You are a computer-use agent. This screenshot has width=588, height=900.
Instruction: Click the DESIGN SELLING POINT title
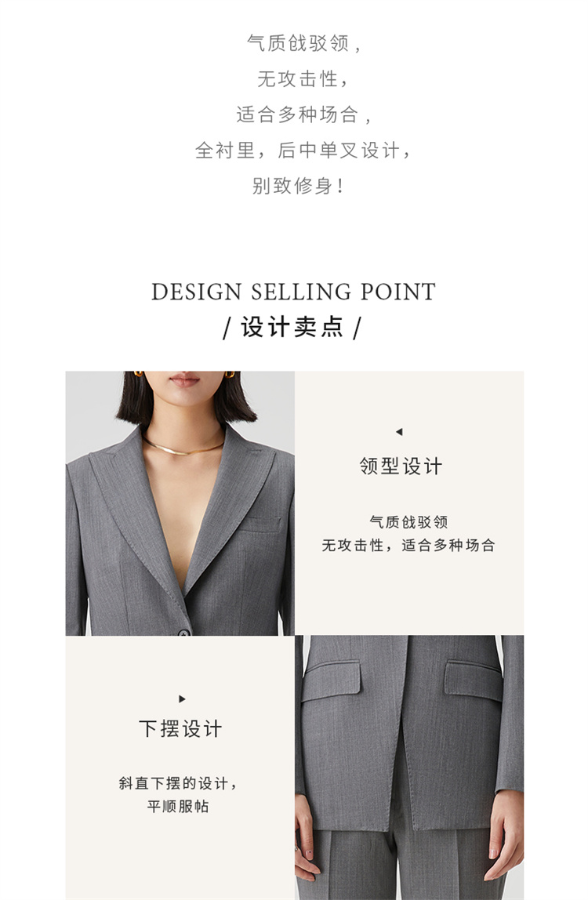pos(293,292)
